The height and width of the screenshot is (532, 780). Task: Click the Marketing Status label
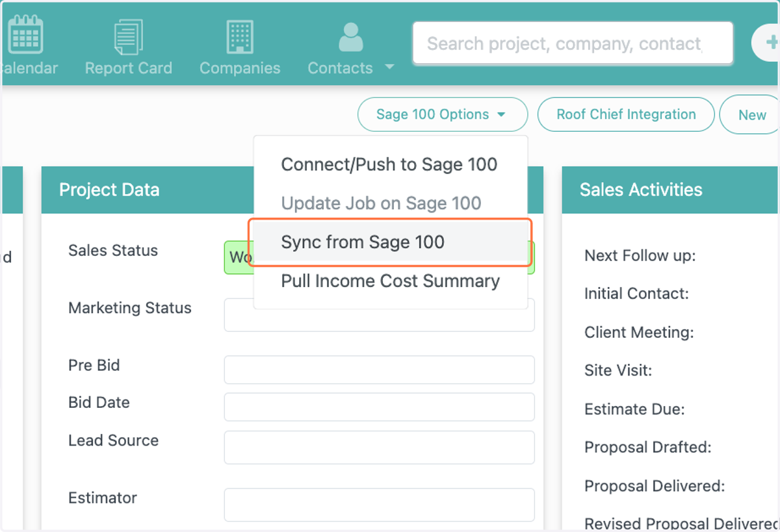(130, 308)
